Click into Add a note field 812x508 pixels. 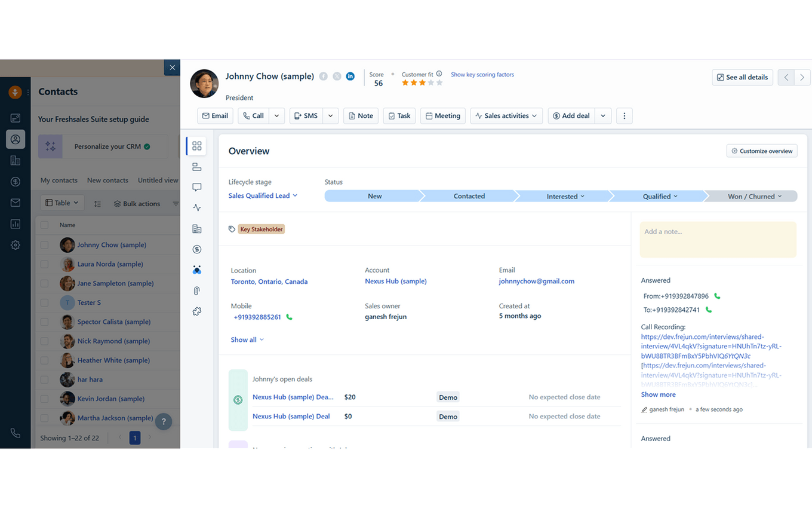[x=718, y=240]
